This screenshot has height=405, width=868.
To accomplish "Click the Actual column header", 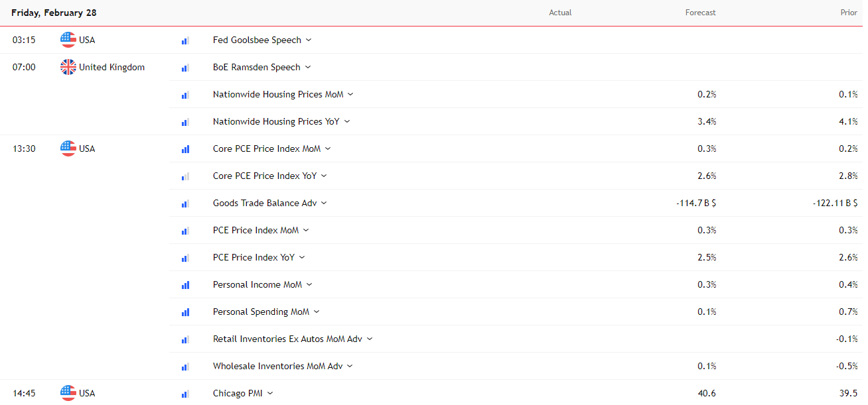I will click(x=560, y=13).
